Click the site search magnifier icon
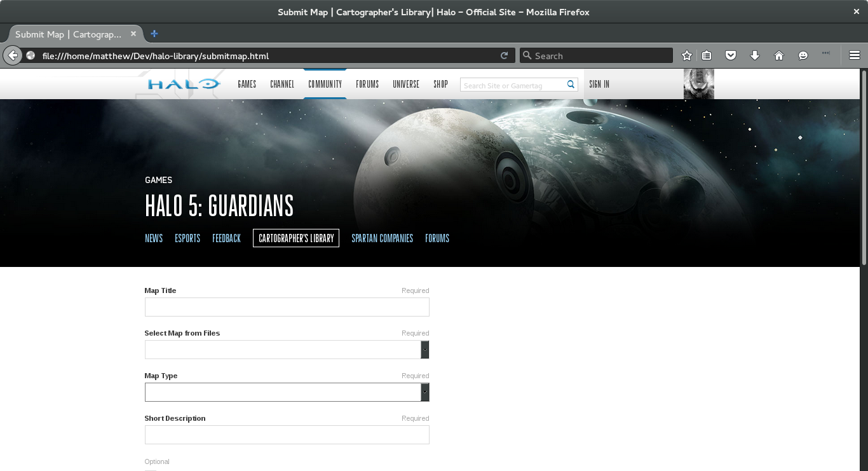This screenshot has width=868, height=471. coord(571,85)
